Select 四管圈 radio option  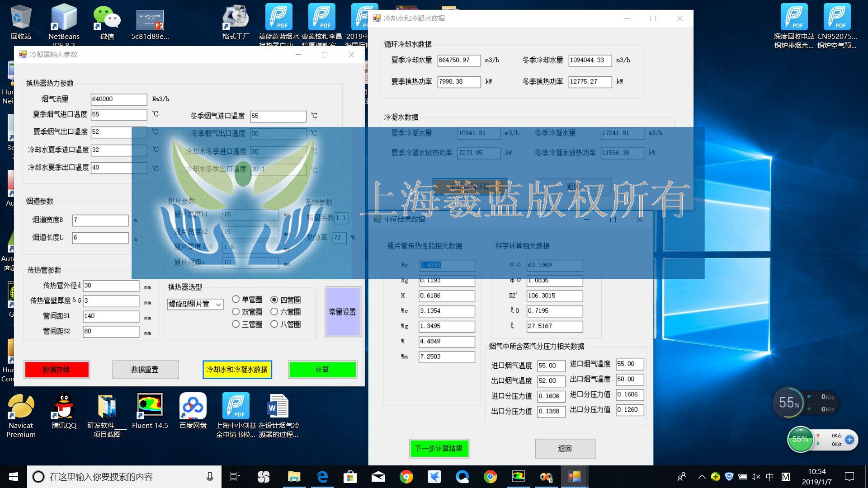286,300
